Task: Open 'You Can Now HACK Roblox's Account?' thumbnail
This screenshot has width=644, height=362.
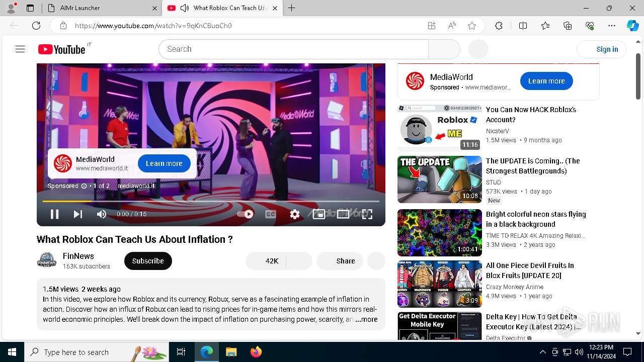Action: [440, 128]
